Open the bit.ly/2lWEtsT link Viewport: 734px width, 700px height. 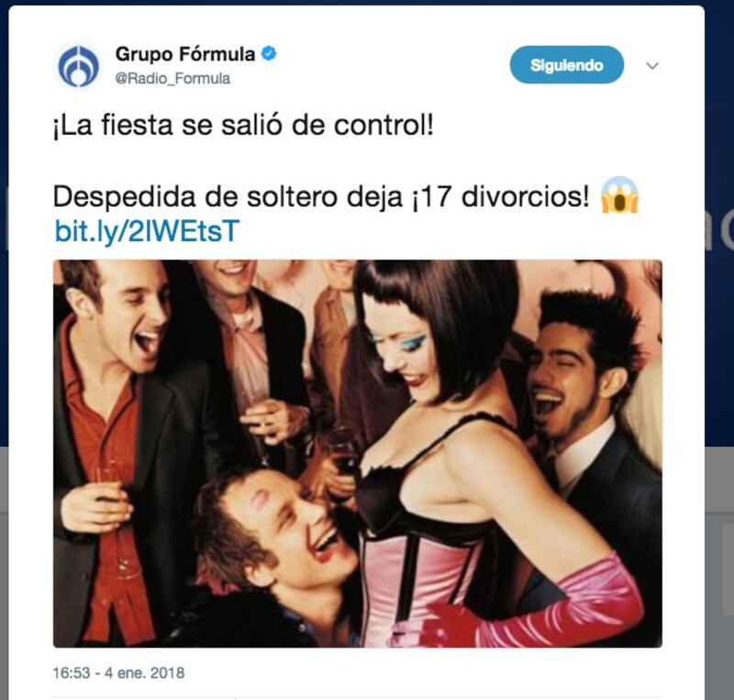147,231
